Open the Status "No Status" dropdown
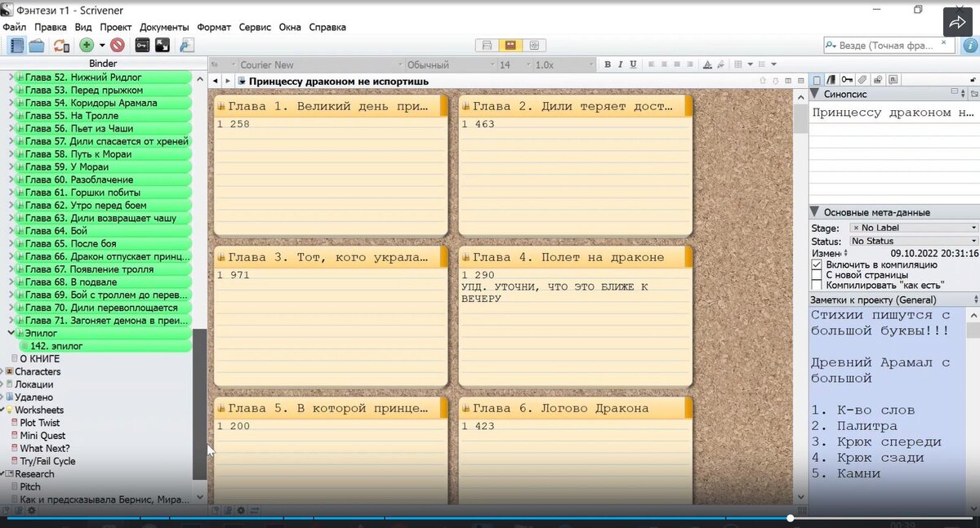Image resolution: width=980 pixels, height=528 pixels. pos(913,241)
